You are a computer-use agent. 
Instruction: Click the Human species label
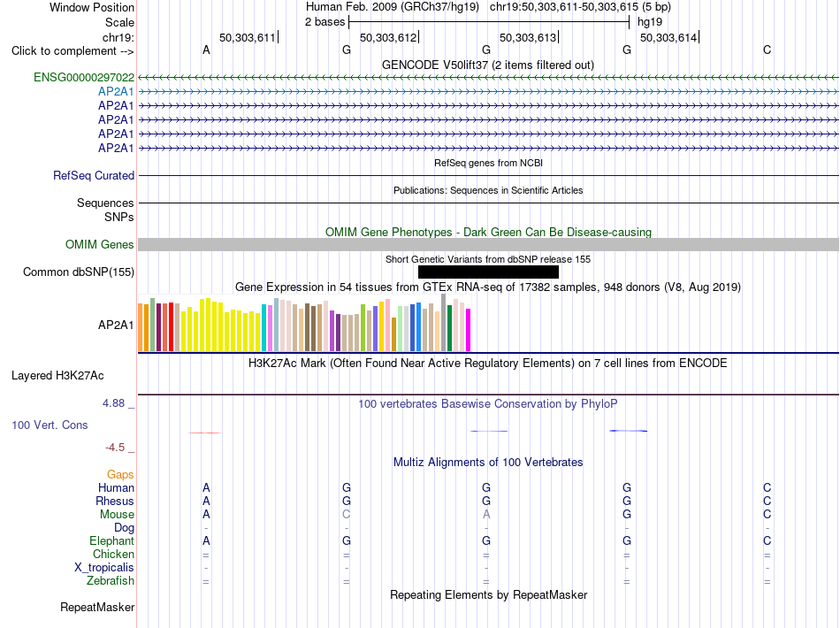tap(116, 488)
